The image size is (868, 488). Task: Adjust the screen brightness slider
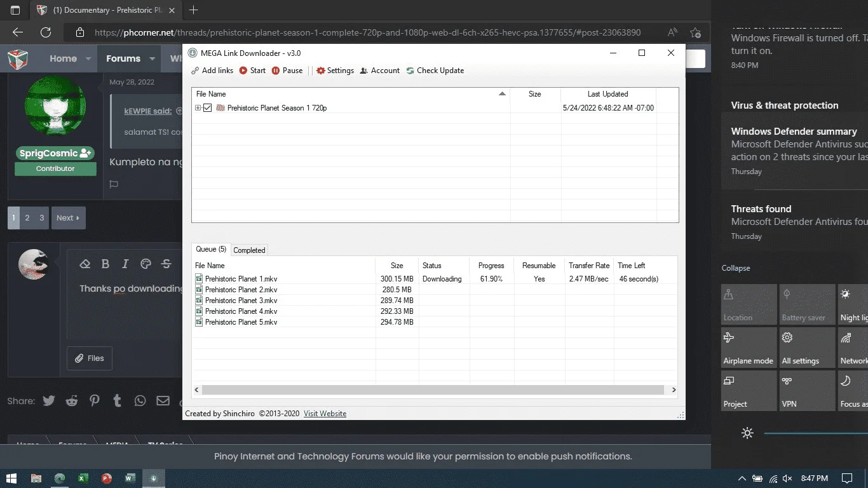pyautogui.click(x=816, y=433)
